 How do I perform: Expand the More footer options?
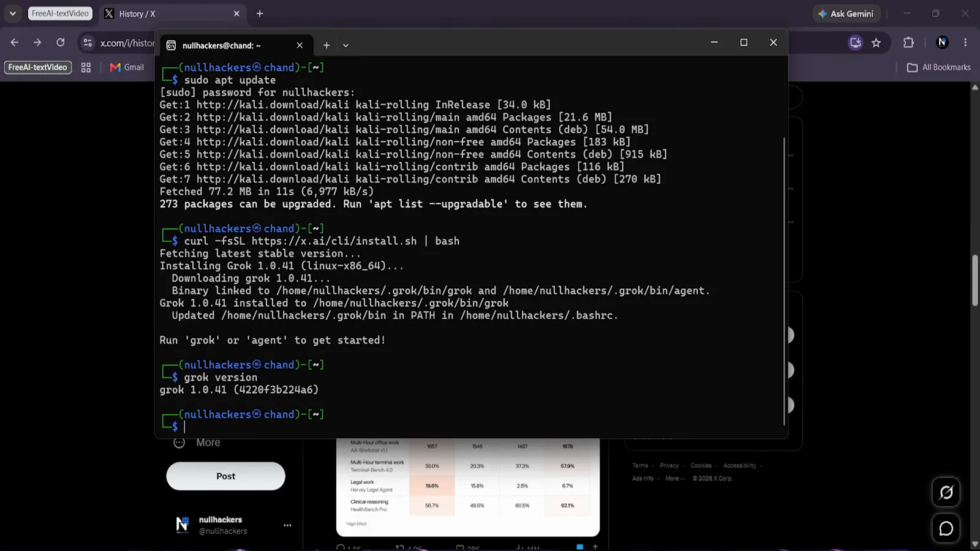(675, 479)
